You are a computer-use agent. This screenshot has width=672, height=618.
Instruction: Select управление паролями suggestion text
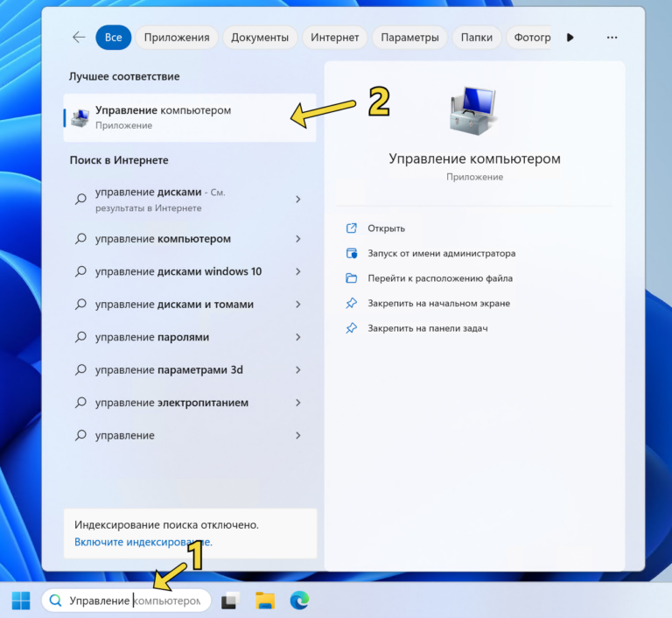(x=152, y=337)
